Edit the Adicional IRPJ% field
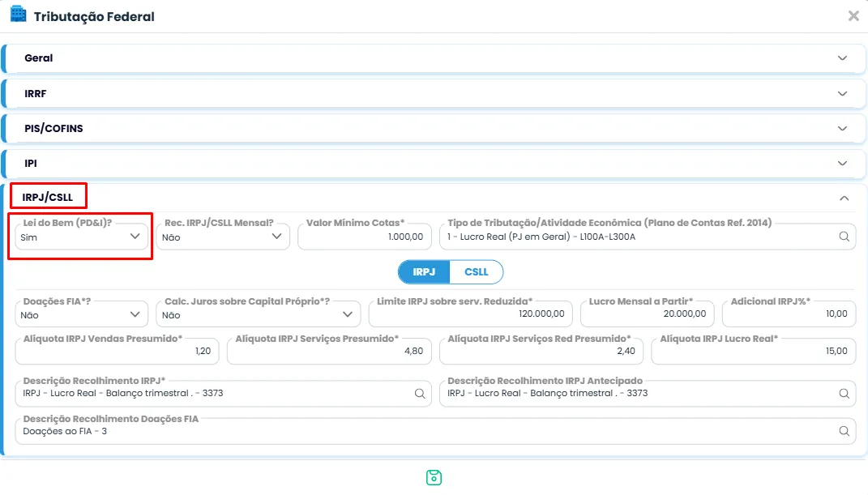This screenshot has height=495, width=868. (x=789, y=314)
